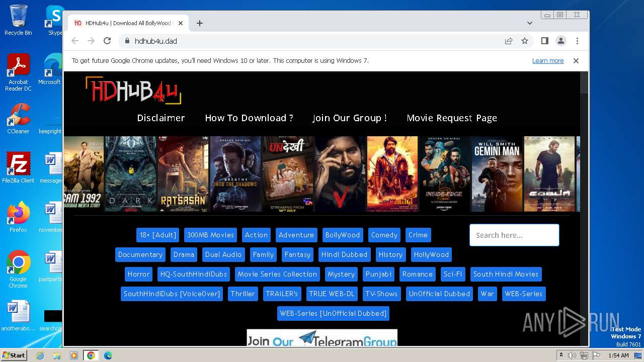Select the Ratsasan poster thumbnail
The height and width of the screenshot is (362, 644).
183,173
